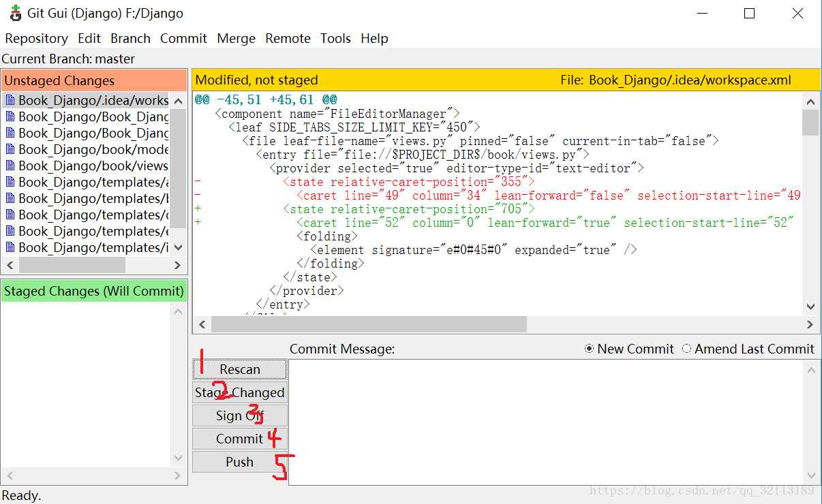Click the Rescan button
Viewport: 822px width, 504px height.
click(240, 369)
